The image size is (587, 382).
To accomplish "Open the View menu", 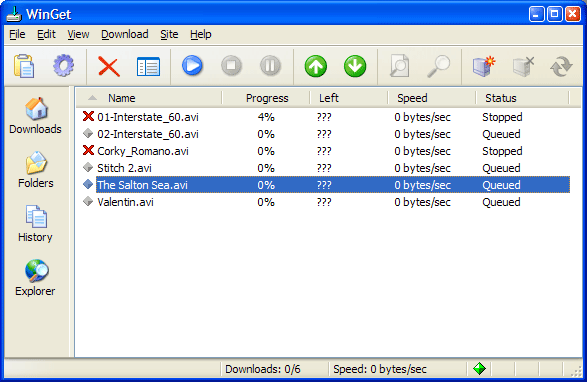I will (78, 34).
